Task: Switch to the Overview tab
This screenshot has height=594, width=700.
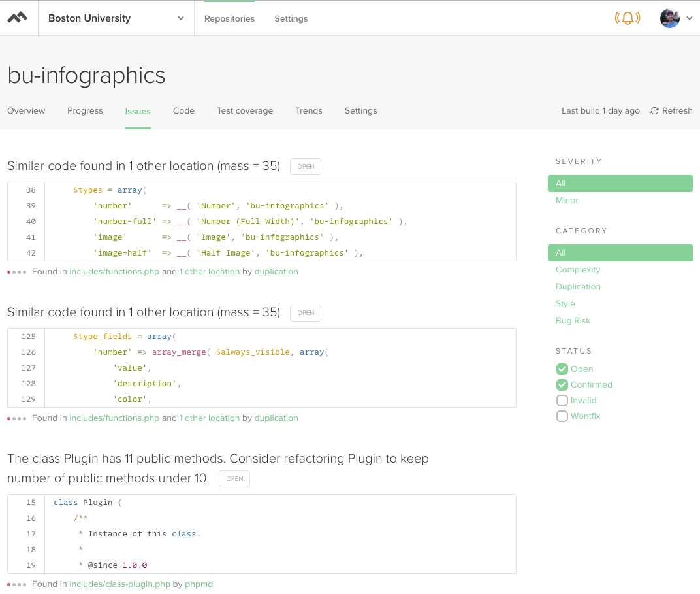Action: [26, 110]
